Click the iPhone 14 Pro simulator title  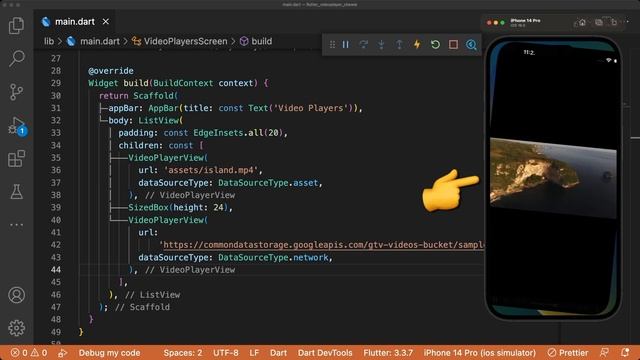(525, 20)
